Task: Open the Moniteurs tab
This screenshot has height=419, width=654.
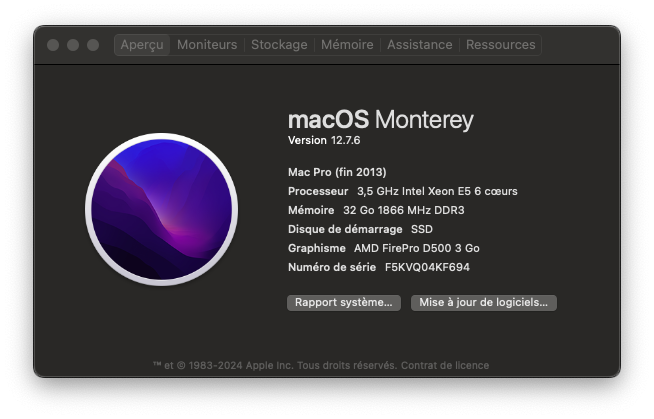Action: click(x=207, y=45)
